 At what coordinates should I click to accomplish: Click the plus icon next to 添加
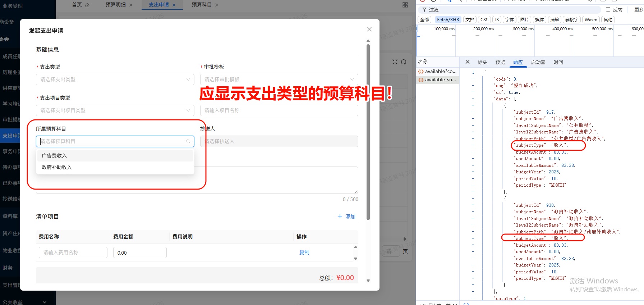point(340,216)
